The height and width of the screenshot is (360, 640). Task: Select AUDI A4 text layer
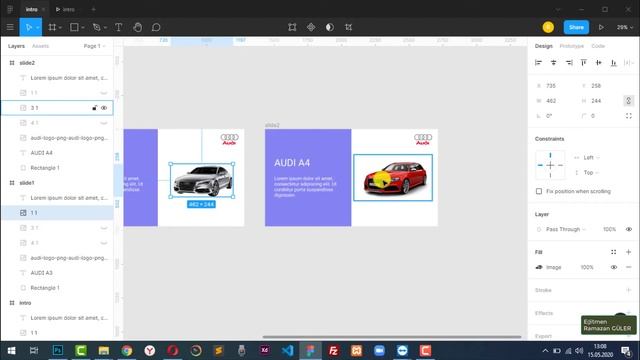(x=41, y=153)
